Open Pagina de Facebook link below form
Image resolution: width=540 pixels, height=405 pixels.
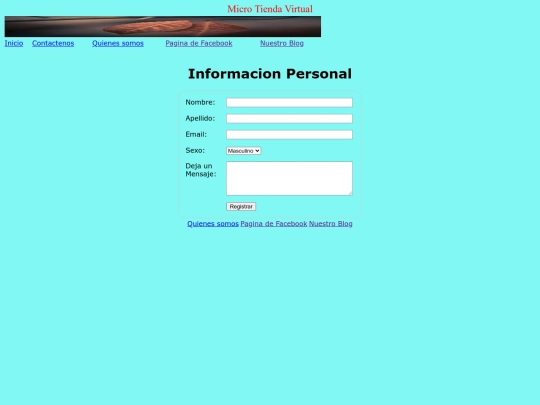[273, 224]
